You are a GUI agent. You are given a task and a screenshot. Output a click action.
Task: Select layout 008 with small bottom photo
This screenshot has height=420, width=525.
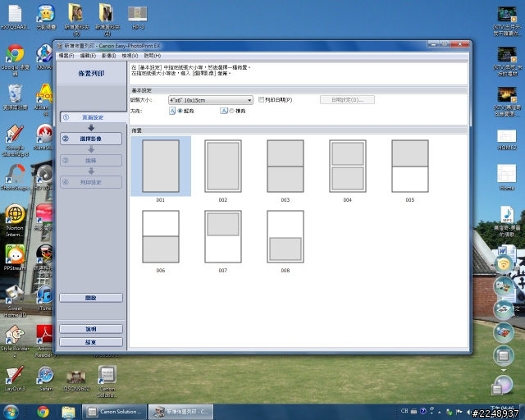[x=285, y=236]
